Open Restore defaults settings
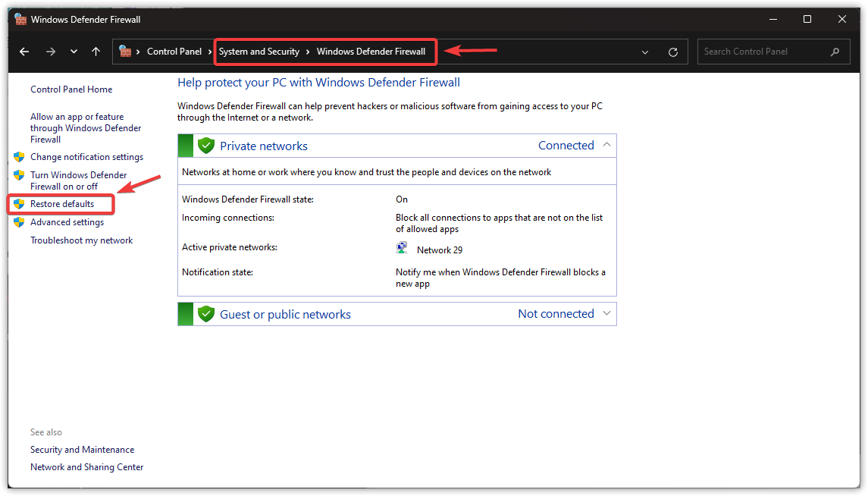868x496 pixels. click(62, 203)
